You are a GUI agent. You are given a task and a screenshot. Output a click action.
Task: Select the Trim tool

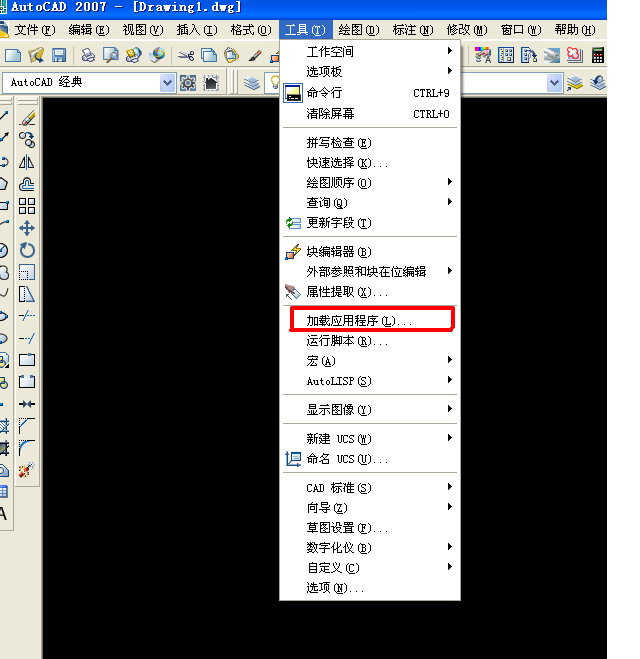(x=27, y=316)
